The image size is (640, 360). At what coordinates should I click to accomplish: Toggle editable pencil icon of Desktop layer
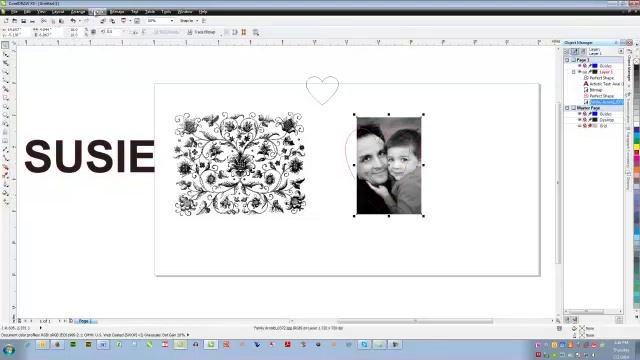point(590,120)
